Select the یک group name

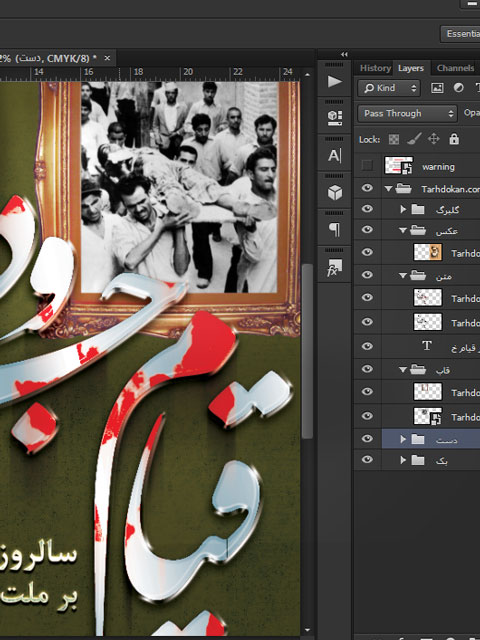(x=441, y=461)
